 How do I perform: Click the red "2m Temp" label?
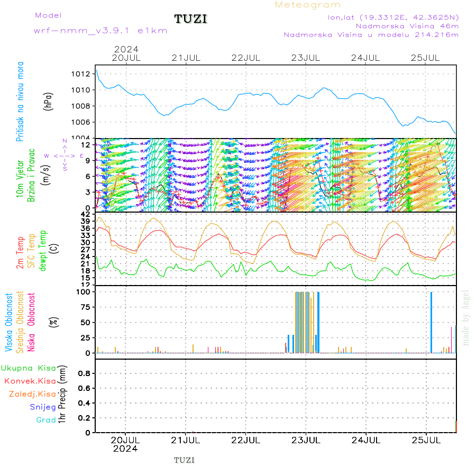(20, 253)
